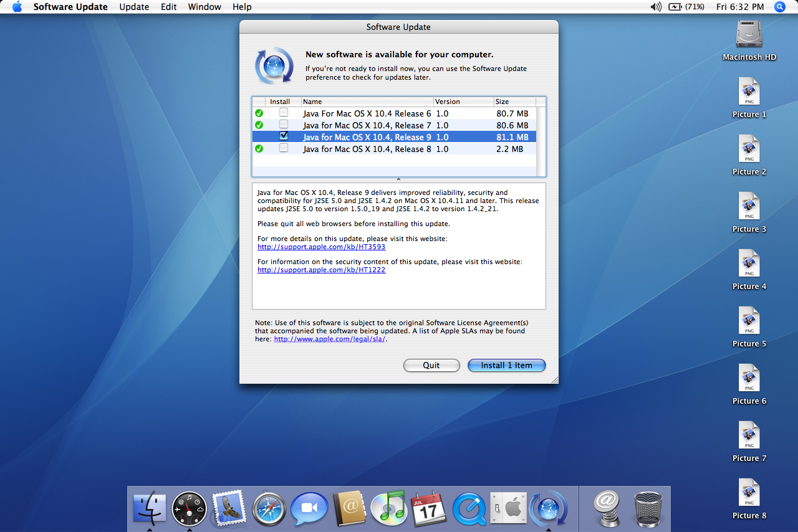Click the '80.6 MB' size cell
The image size is (798, 532).
click(x=512, y=125)
